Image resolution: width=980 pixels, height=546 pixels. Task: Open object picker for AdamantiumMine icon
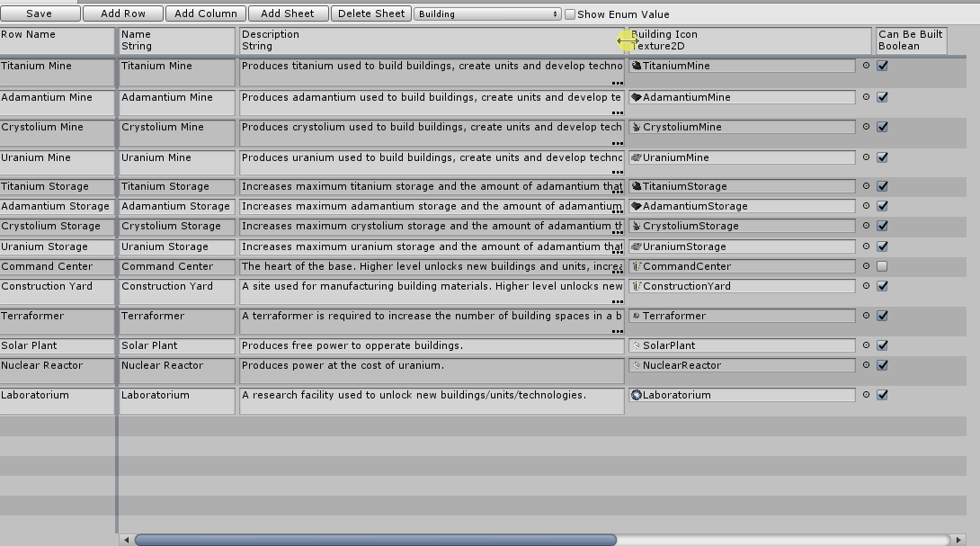[866, 97]
